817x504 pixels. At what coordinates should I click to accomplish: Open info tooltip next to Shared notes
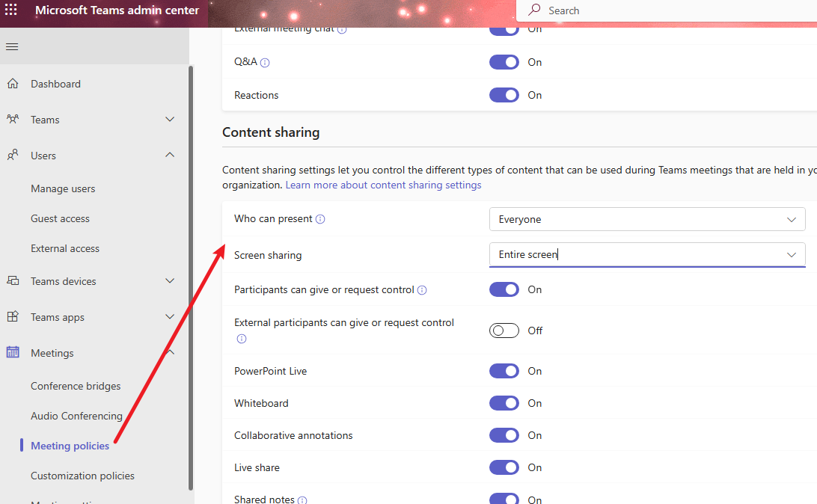(302, 500)
